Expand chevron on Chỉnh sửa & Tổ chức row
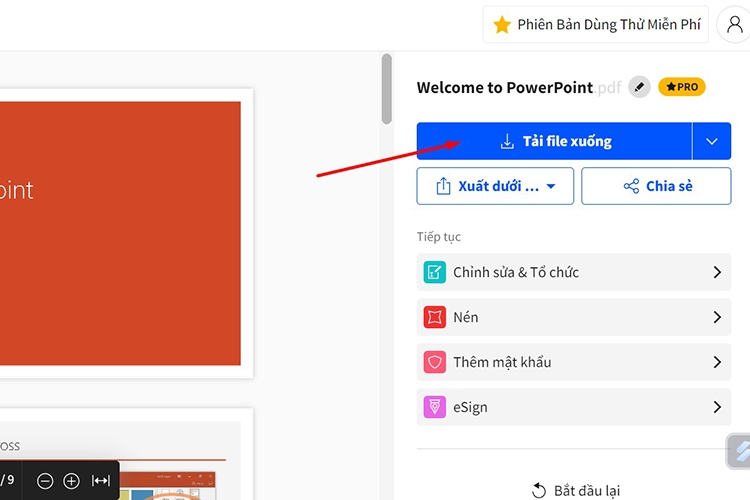The width and height of the screenshot is (750, 500). pyautogui.click(x=717, y=272)
